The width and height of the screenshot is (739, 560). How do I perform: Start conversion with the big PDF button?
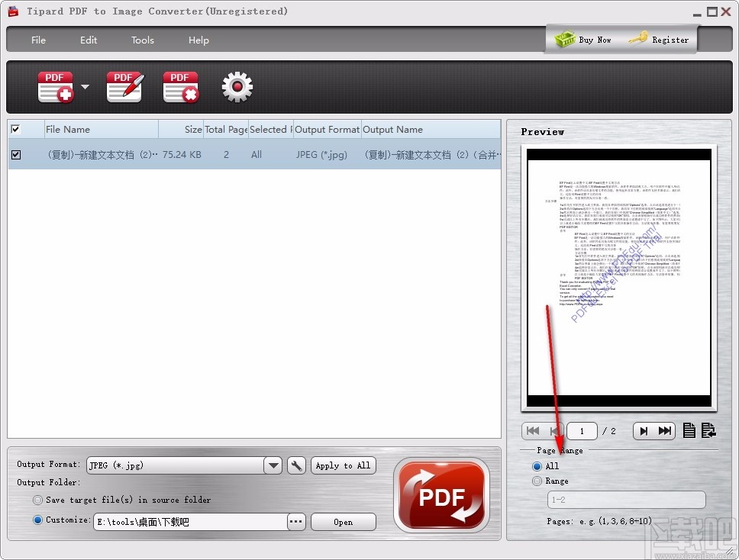pyautogui.click(x=441, y=494)
